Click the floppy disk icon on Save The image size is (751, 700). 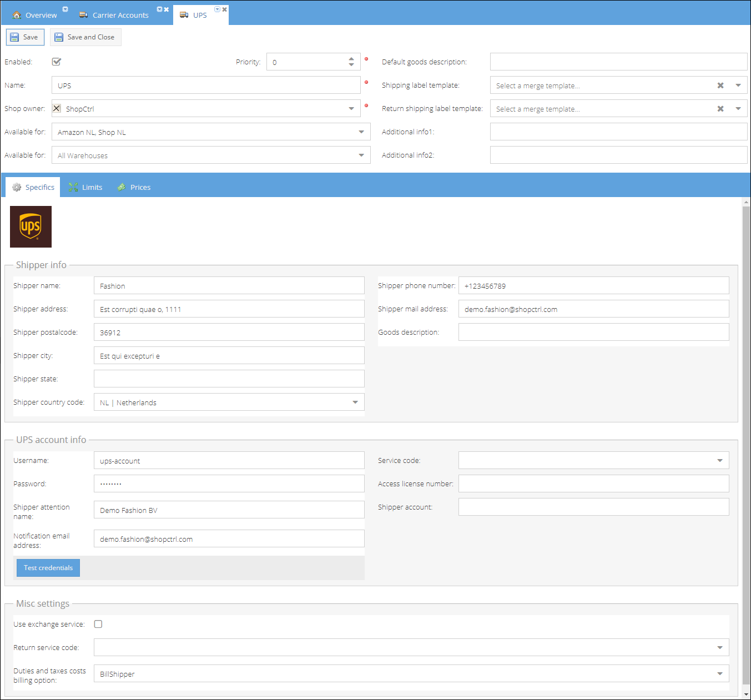(x=14, y=37)
